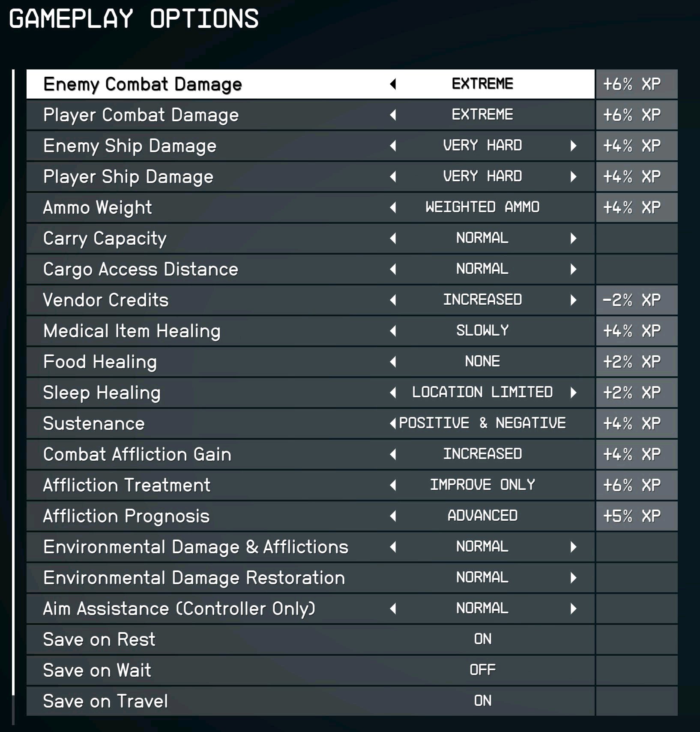Click right arrow for Sleep Healing
700x732 pixels.
(573, 393)
